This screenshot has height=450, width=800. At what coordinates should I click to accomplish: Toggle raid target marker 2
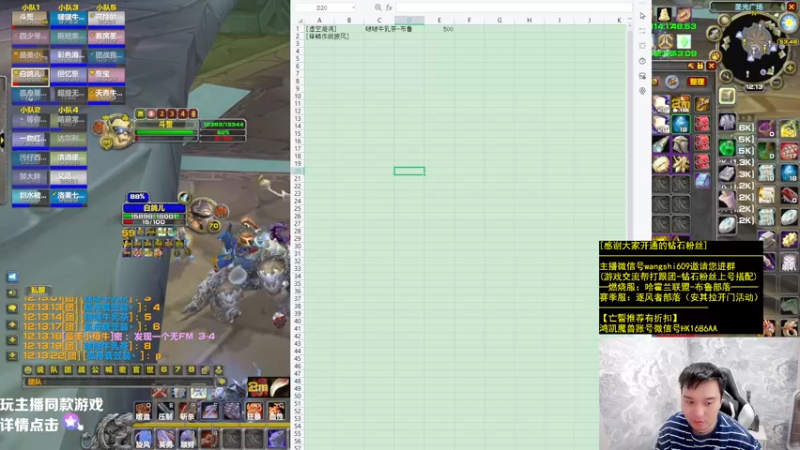[x=161, y=114]
